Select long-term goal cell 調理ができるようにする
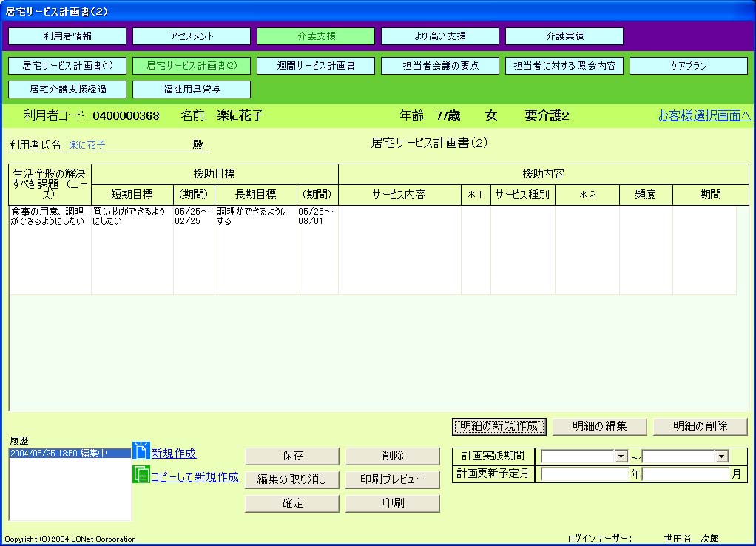 (255, 250)
